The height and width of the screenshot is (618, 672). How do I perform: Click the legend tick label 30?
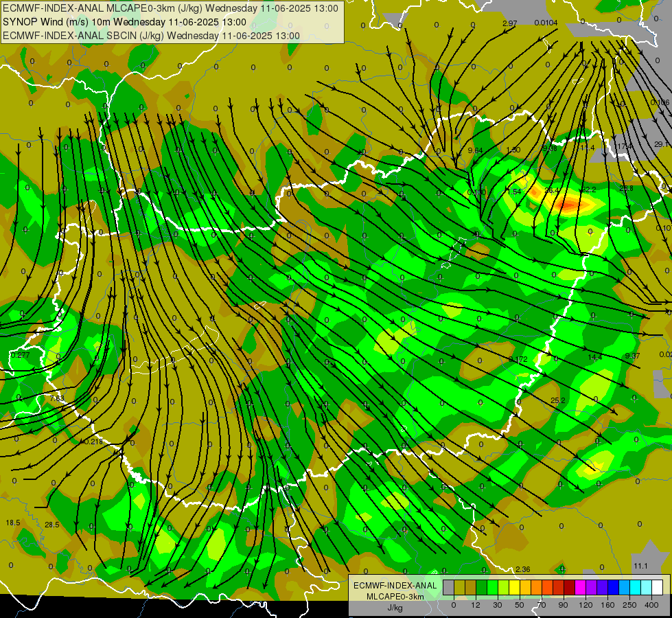(498, 605)
